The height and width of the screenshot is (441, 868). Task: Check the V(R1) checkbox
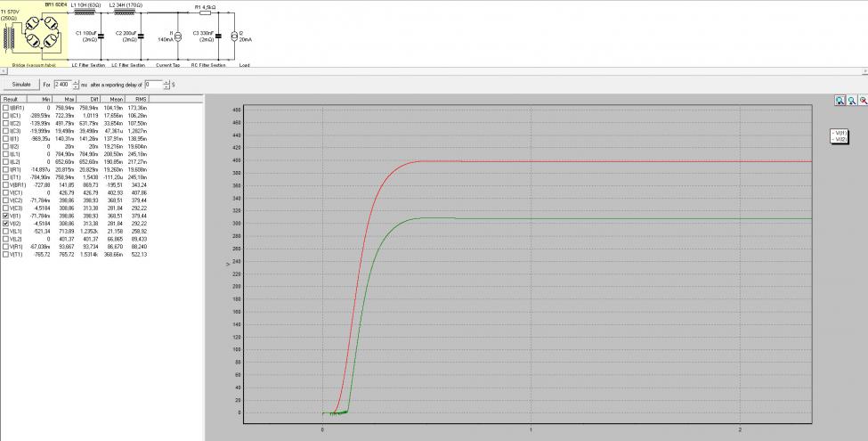(x=5, y=247)
